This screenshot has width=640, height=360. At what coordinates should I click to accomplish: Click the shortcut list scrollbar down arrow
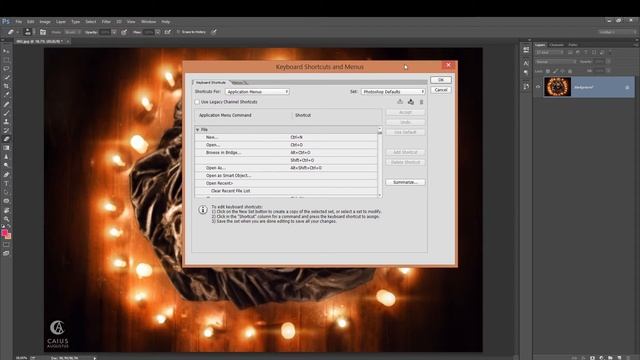[x=380, y=196]
